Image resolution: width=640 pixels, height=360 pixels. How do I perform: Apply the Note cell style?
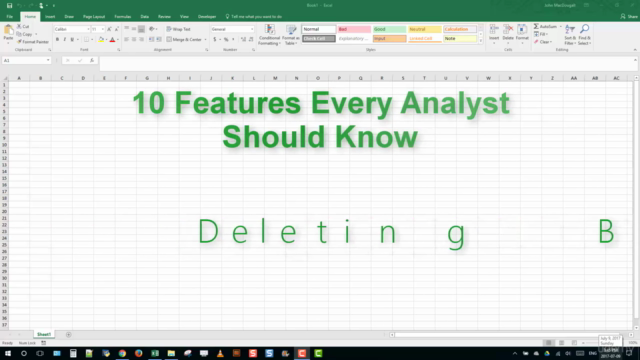pos(460,38)
